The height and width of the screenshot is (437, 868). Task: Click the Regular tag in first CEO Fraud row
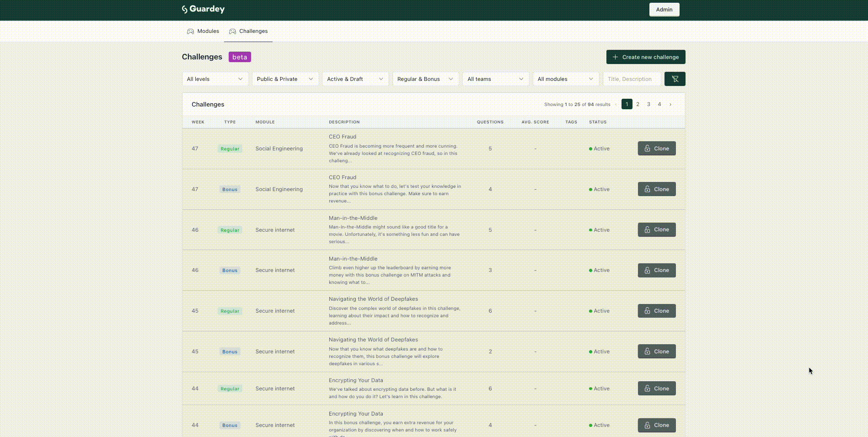coord(230,149)
